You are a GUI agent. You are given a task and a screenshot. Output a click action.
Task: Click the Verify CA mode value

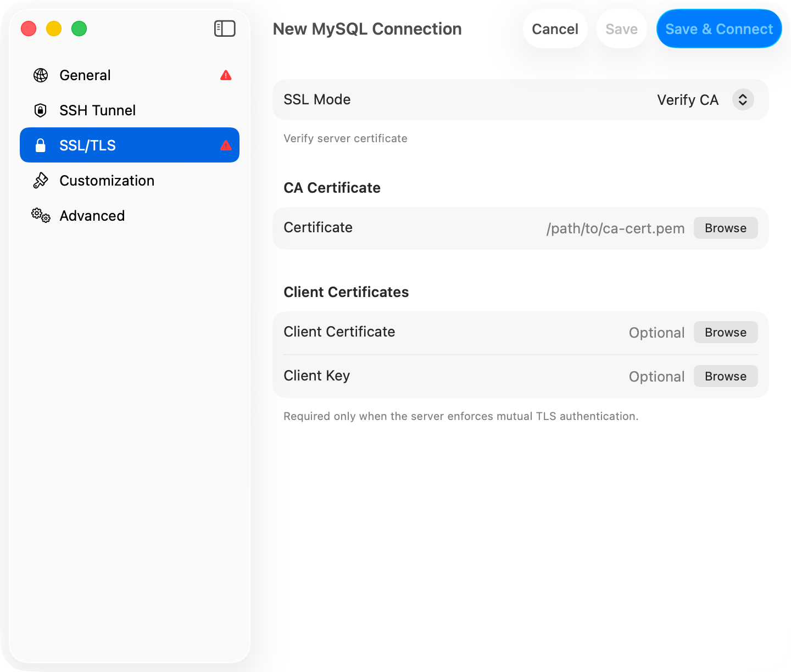[x=688, y=100]
